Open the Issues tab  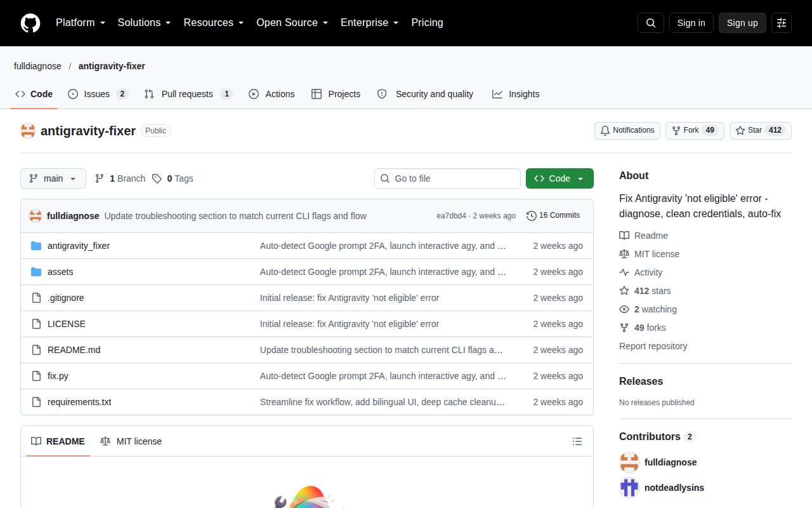click(98, 94)
